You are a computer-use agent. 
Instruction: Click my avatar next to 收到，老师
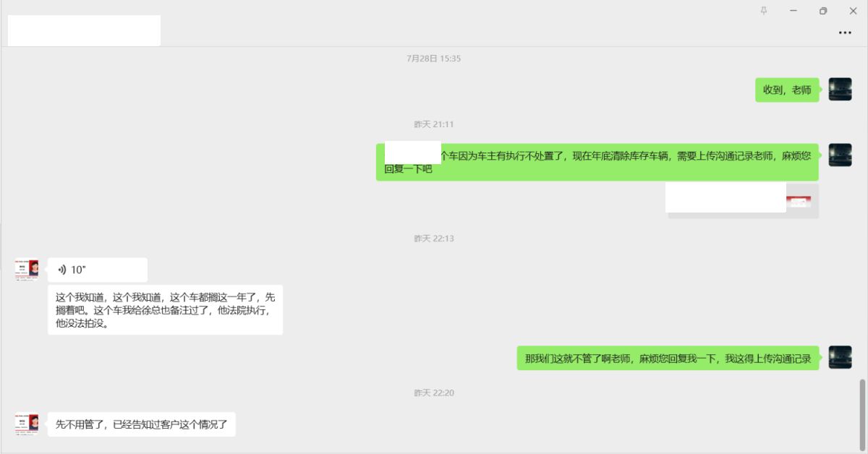pyautogui.click(x=840, y=90)
